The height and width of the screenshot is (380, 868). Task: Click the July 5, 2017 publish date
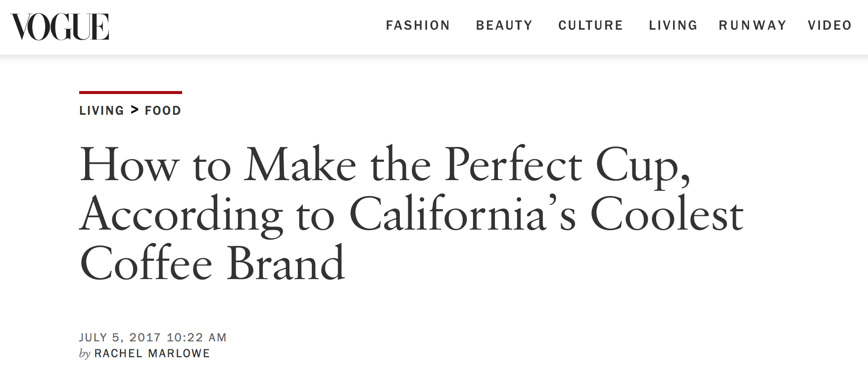(x=120, y=337)
